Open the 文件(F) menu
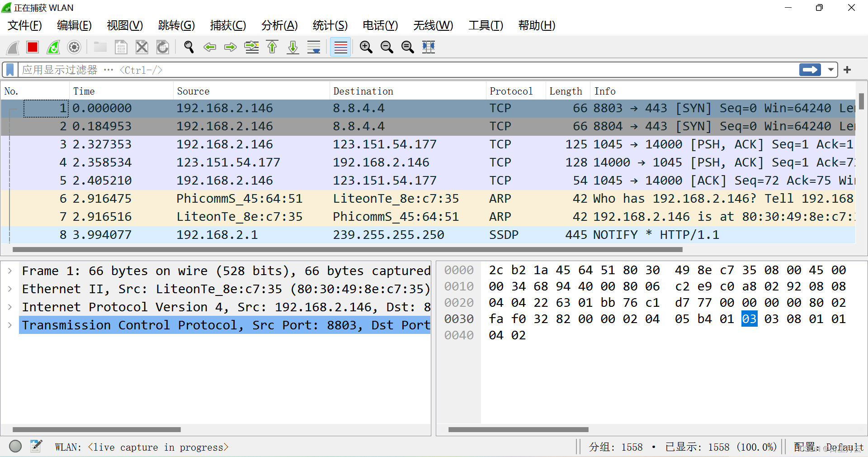868x457 pixels. coord(25,25)
